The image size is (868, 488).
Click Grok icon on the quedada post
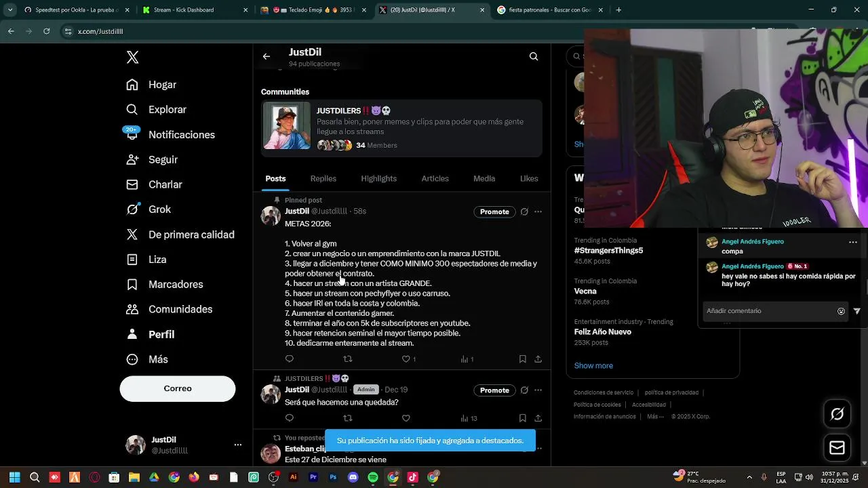[524, 390]
